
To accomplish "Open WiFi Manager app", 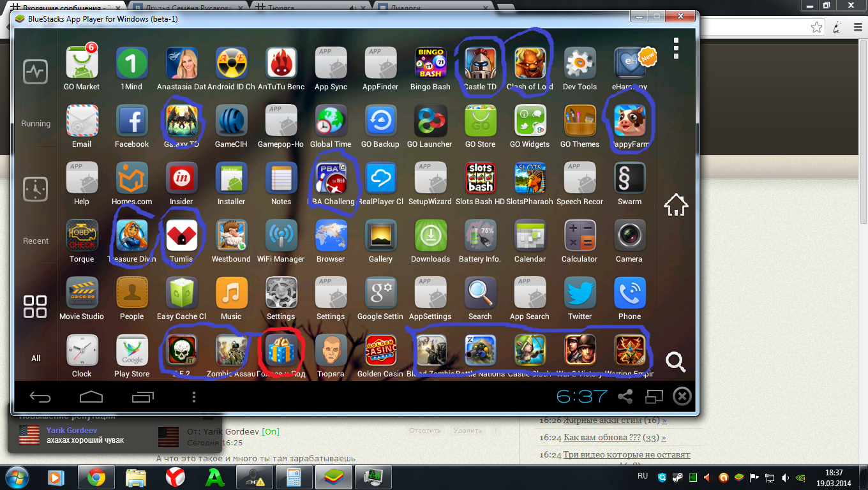I will point(281,235).
